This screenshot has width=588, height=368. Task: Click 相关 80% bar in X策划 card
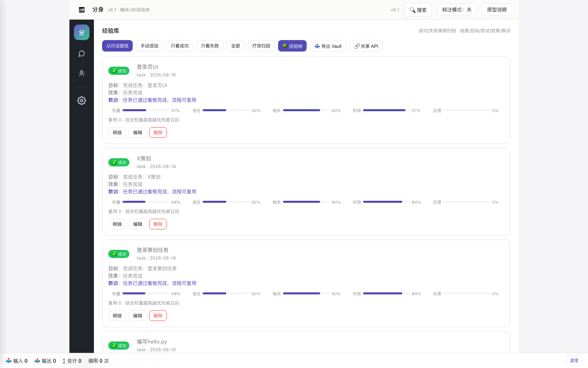pos(306,202)
